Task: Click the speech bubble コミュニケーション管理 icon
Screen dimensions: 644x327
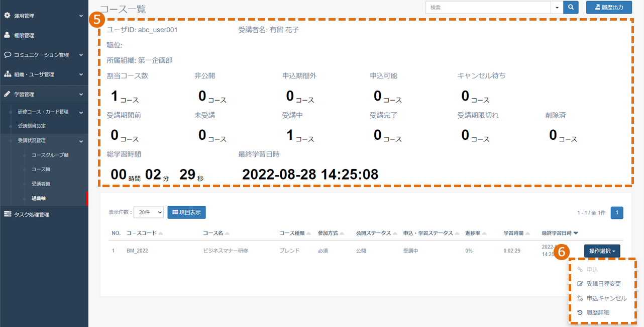Action: click(8, 54)
